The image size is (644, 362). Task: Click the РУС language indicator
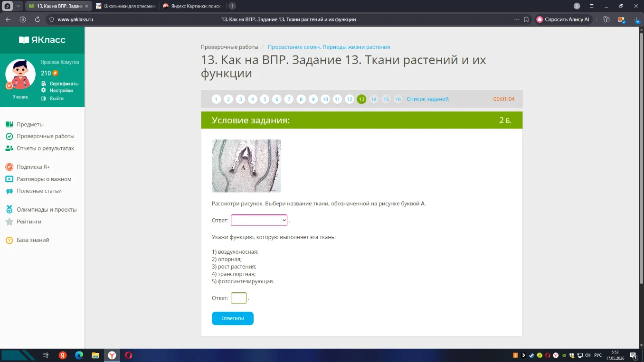598,355
